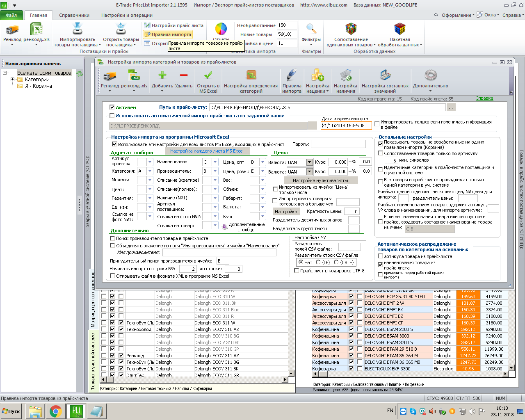Click the Дата и время импорта field

pos(346,126)
